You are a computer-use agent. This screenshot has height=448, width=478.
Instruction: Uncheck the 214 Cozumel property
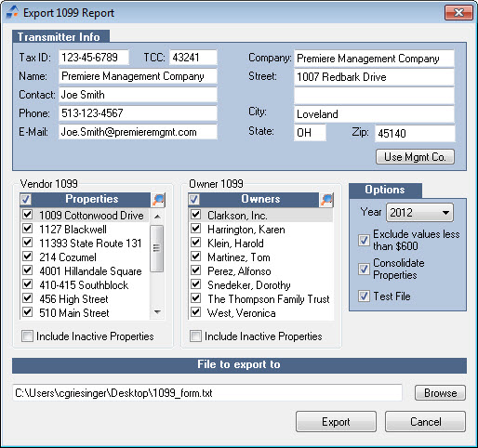click(28, 257)
